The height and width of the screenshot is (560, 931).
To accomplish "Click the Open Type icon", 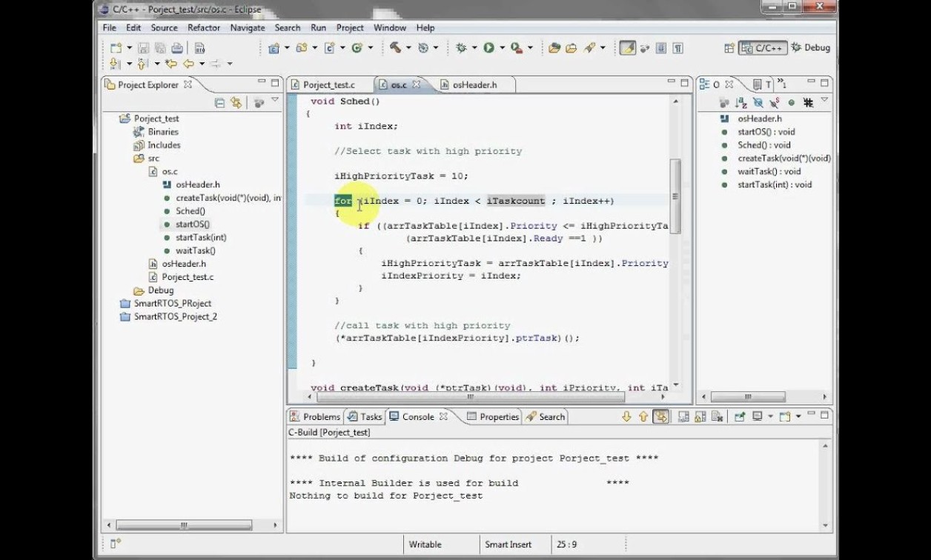I will coord(554,48).
